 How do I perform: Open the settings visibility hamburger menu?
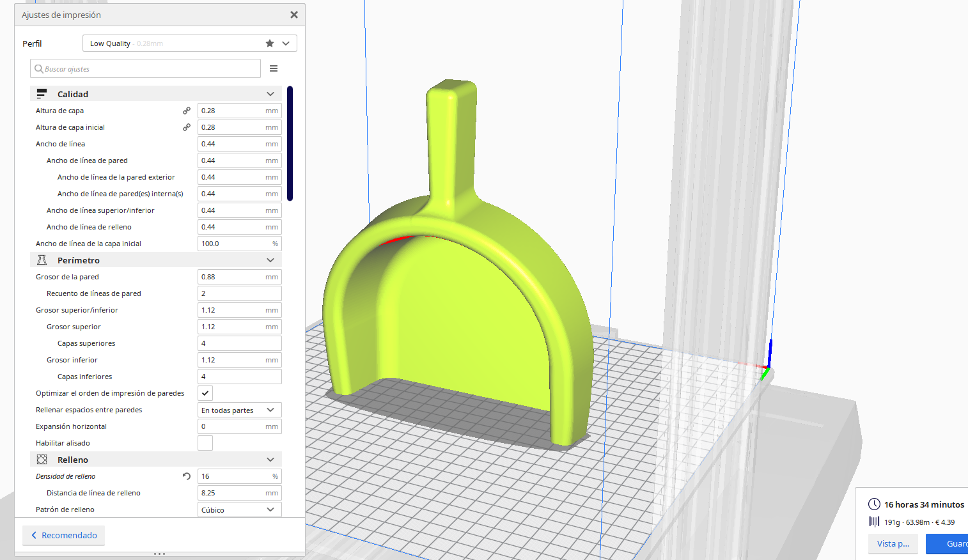[x=274, y=69]
